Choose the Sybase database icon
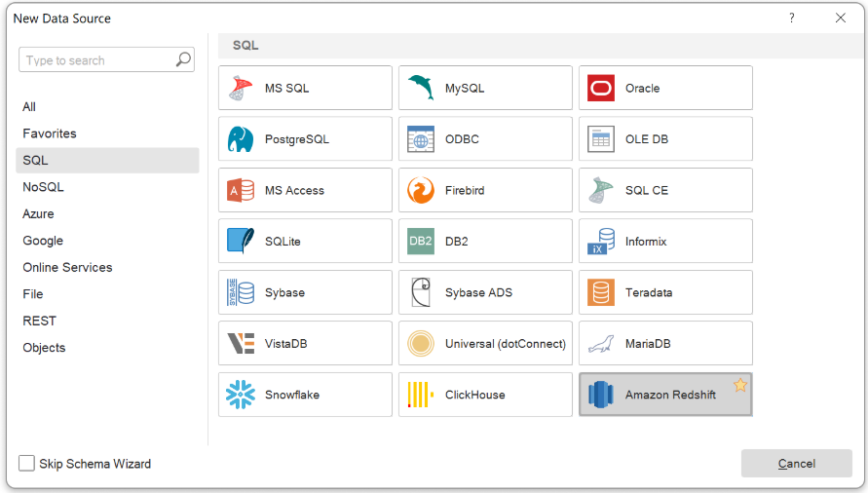The height and width of the screenshot is (493, 868). [241, 292]
